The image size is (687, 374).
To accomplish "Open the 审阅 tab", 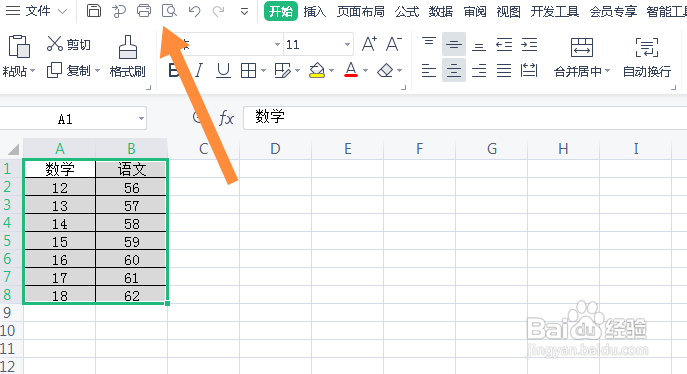I will [475, 11].
